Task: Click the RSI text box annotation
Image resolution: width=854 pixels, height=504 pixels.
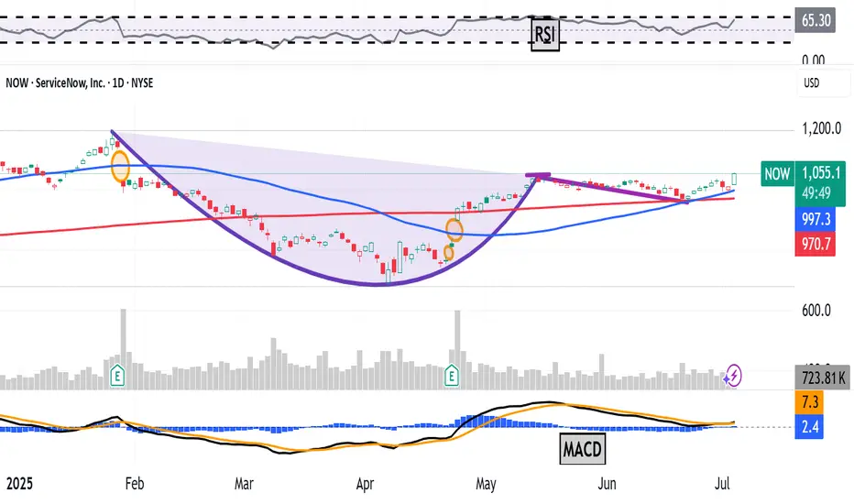Action: coord(545,34)
